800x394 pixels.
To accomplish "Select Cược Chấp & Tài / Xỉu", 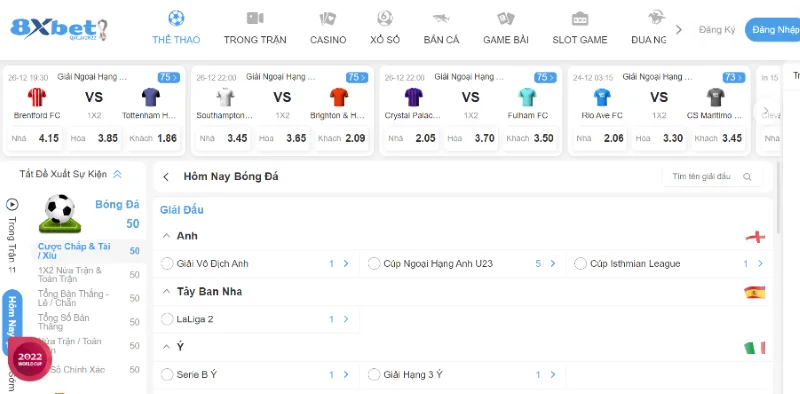I will point(89,251).
